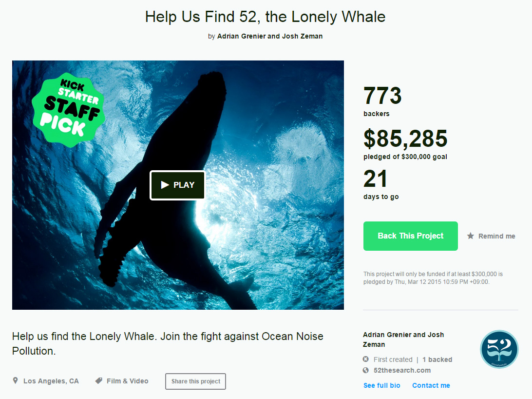
Task: Open the 52 lonely whale avatar
Action: [x=499, y=349]
